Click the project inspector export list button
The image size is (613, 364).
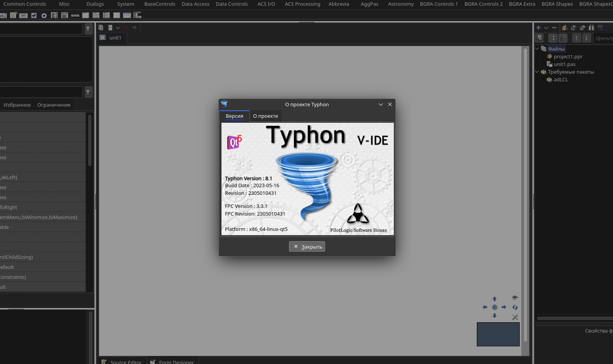pos(539,38)
